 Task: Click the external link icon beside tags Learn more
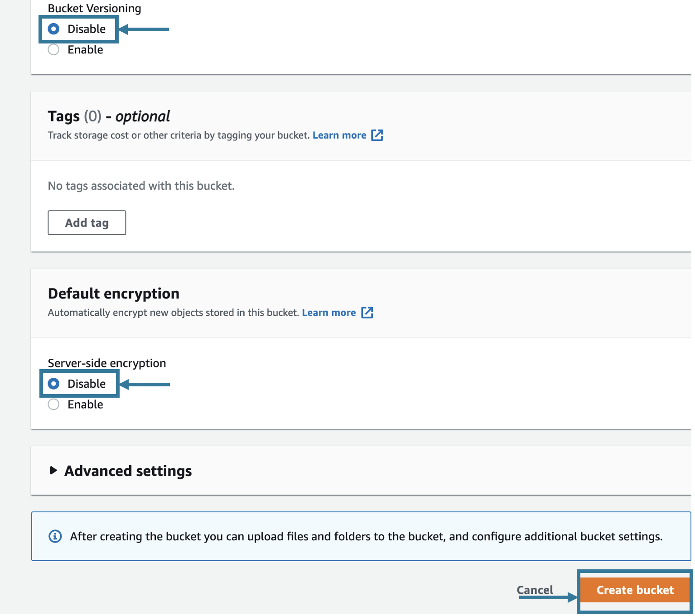[377, 135]
